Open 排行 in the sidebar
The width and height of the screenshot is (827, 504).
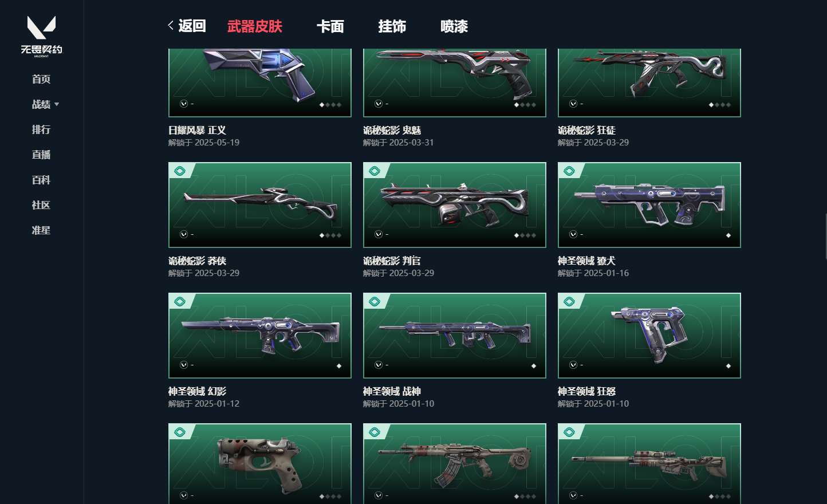click(41, 129)
